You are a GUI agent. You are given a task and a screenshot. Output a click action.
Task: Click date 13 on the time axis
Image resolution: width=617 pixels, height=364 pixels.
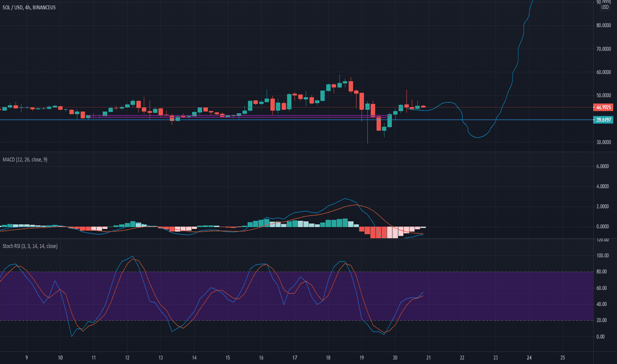coord(161,357)
